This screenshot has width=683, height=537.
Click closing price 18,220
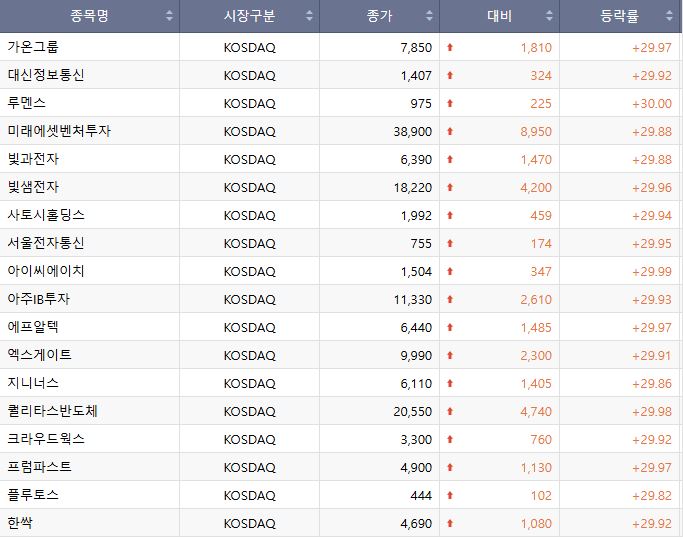point(413,188)
